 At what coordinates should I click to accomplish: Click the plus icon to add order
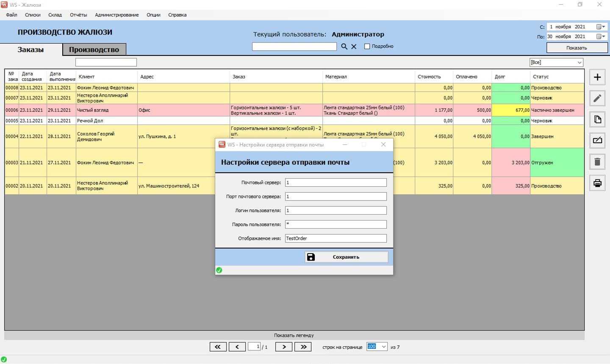(597, 77)
